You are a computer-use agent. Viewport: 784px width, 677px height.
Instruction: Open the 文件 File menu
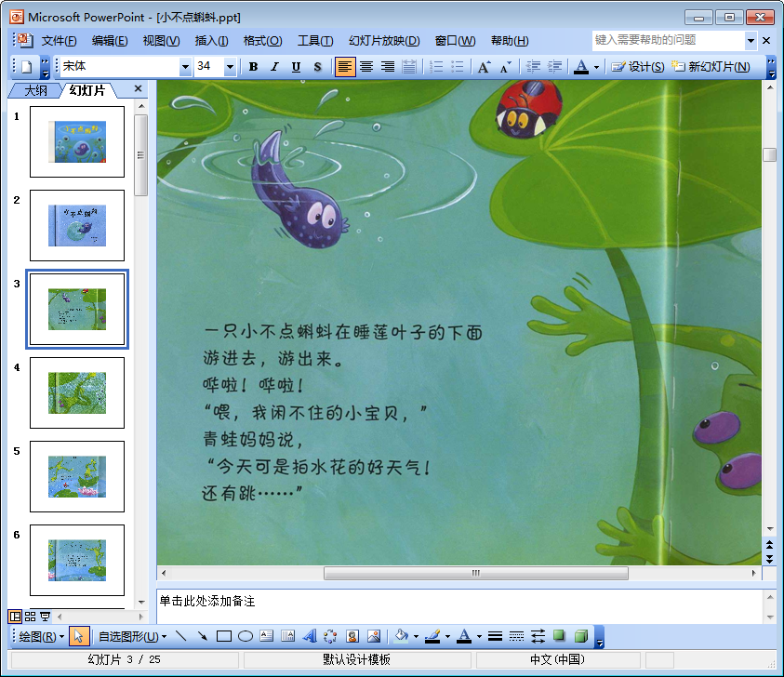(59, 41)
